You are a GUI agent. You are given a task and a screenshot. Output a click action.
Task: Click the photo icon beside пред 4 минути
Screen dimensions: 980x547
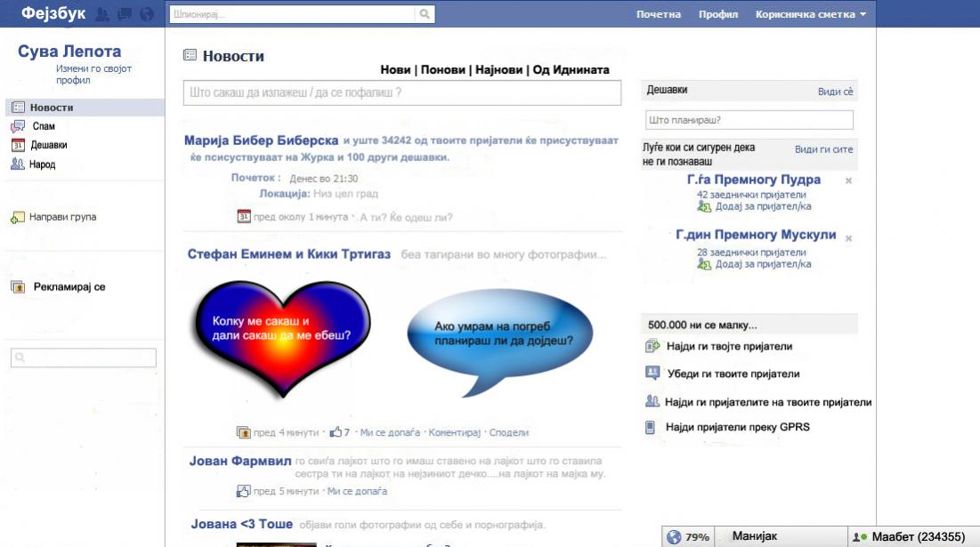click(x=243, y=431)
